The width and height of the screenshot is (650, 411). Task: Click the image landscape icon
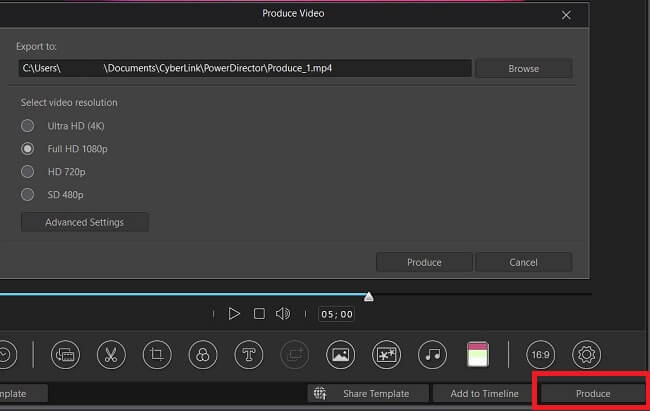click(340, 355)
